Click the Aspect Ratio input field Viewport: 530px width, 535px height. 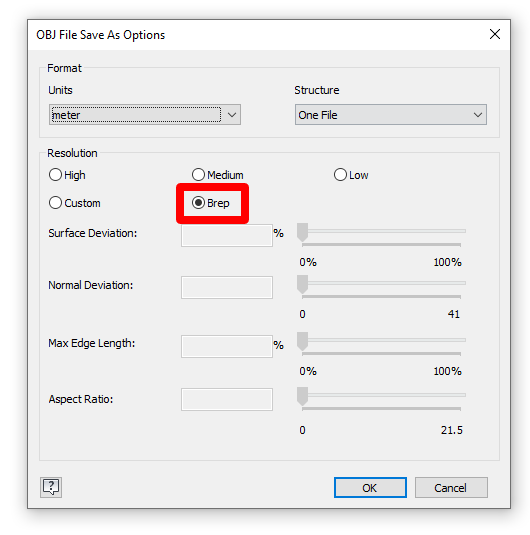[x=227, y=399]
